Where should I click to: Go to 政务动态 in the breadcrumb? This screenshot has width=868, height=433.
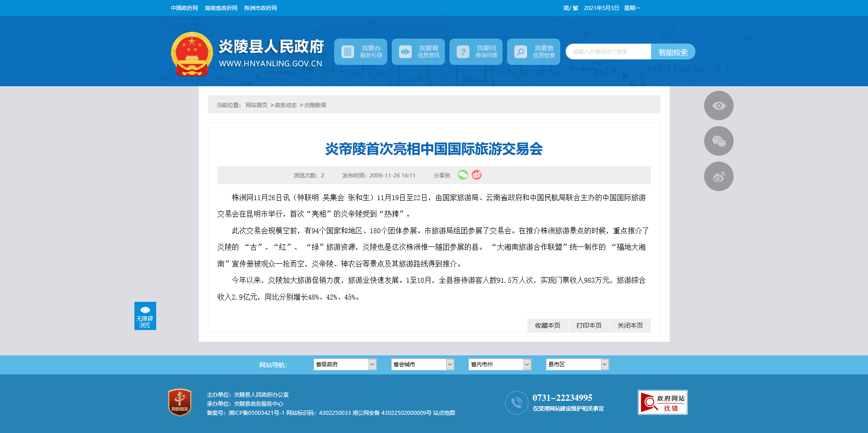286,105
